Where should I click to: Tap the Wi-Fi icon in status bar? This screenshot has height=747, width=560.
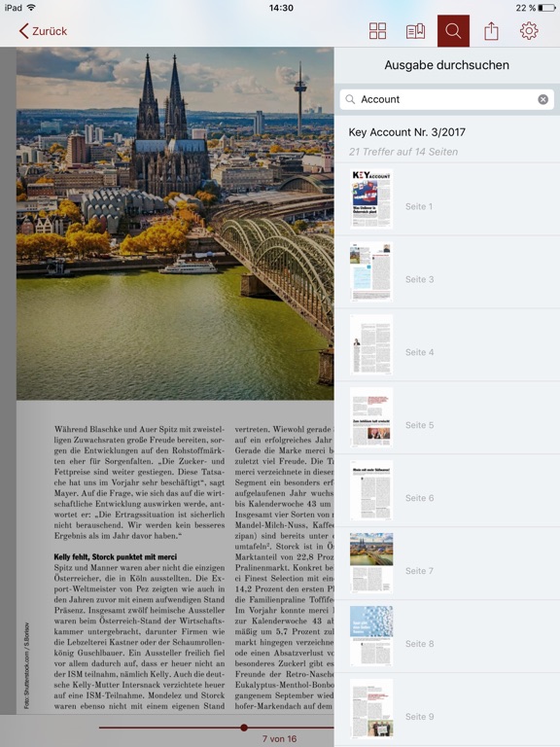(31, 7)
